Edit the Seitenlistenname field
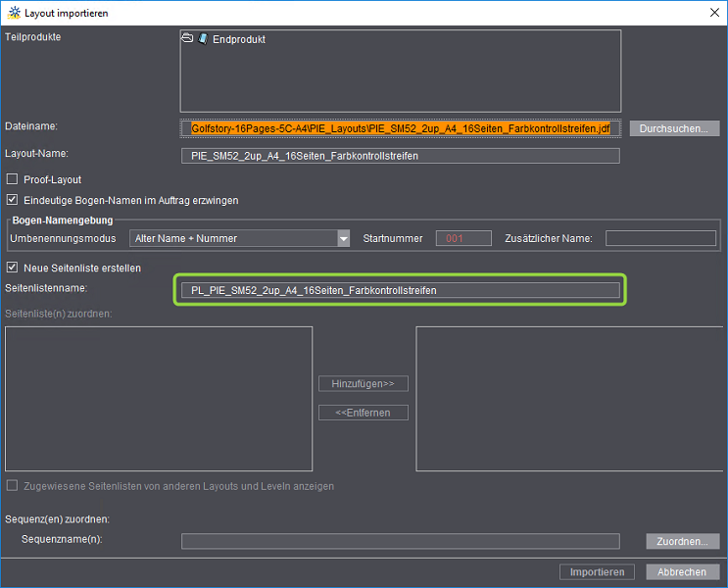This screenshot has height=588, width=728. (401, 290)
